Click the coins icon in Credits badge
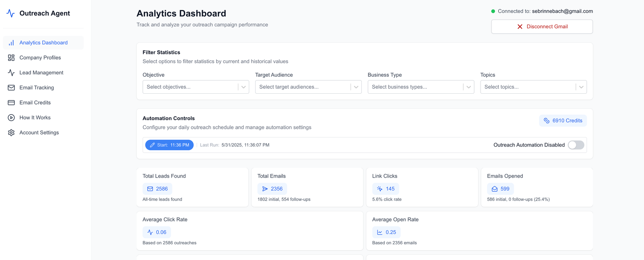 pyautogui.click(x=547, y=121)
